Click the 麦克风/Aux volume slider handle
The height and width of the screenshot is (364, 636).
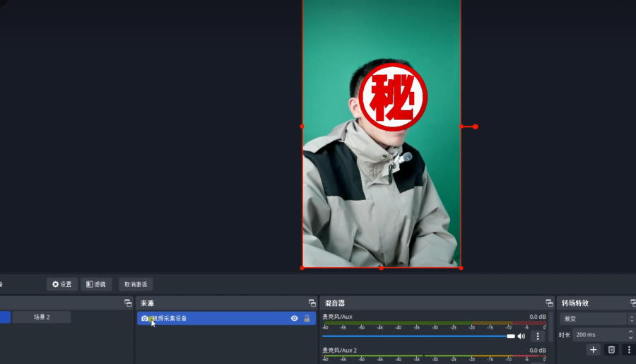click(511, 336)
